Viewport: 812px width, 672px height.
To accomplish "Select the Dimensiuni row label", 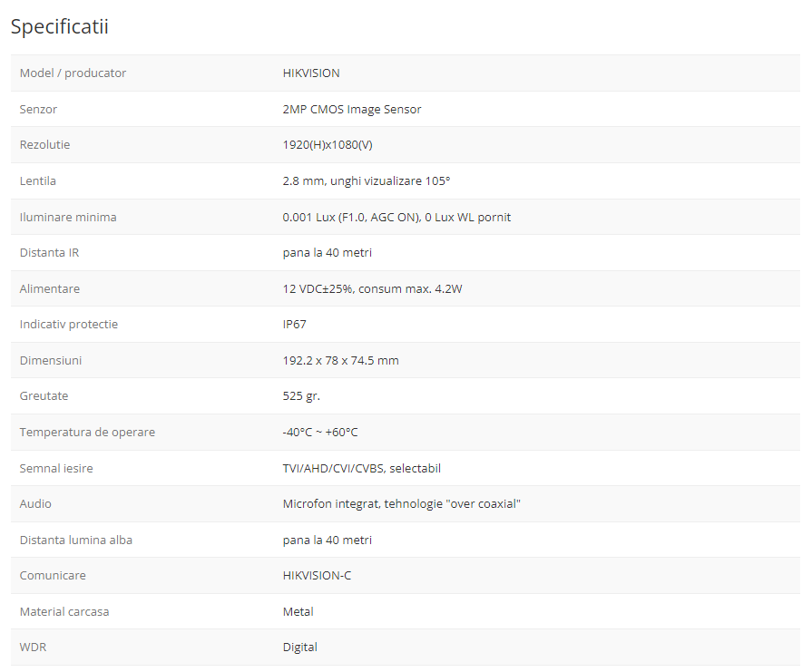I will point(51,360).
